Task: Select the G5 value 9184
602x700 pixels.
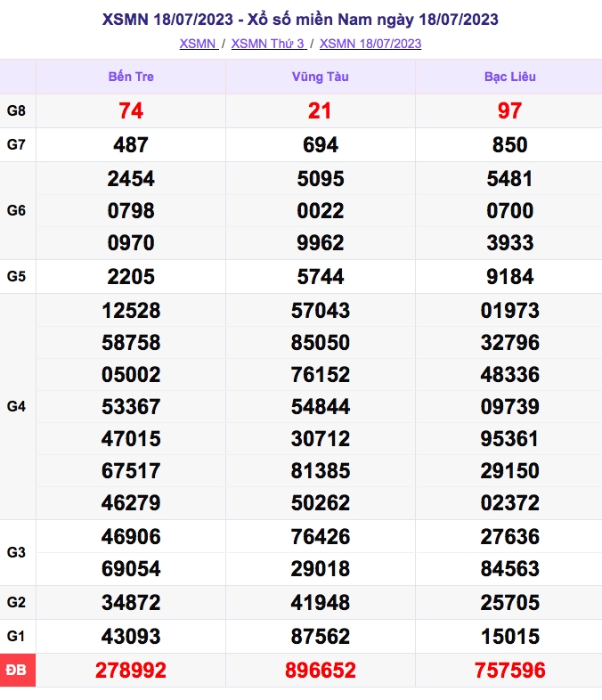Action: tap(510, 277)
